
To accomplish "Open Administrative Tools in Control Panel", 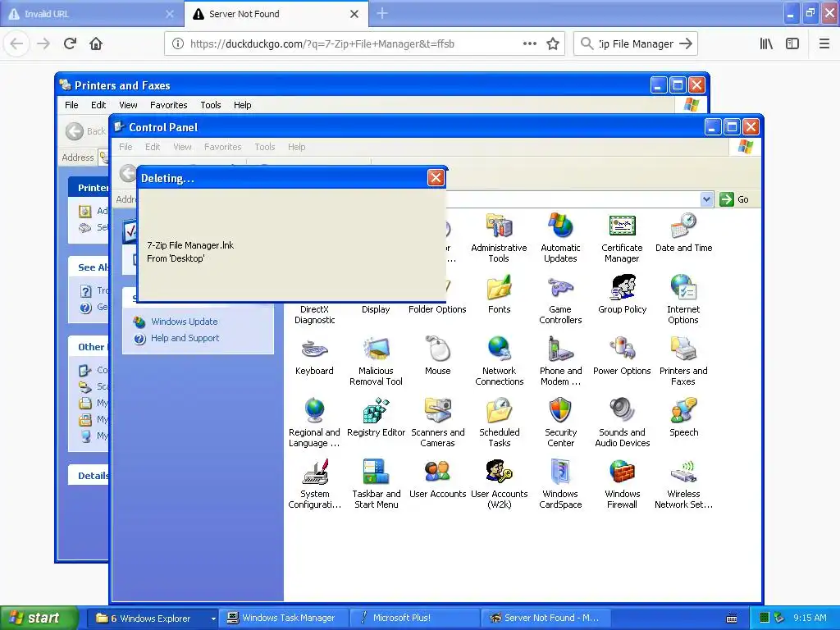I will pos(499,237).
